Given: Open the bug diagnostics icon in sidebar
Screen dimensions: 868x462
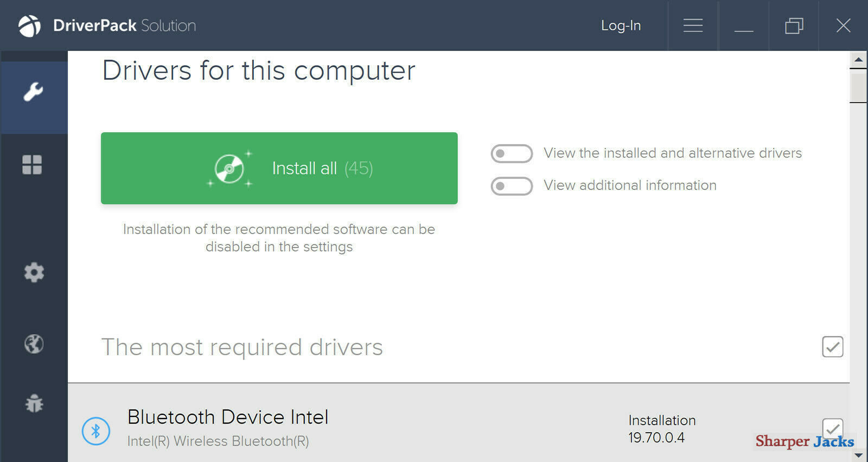Looking at the screenshot, I should (x=34, y=403).
